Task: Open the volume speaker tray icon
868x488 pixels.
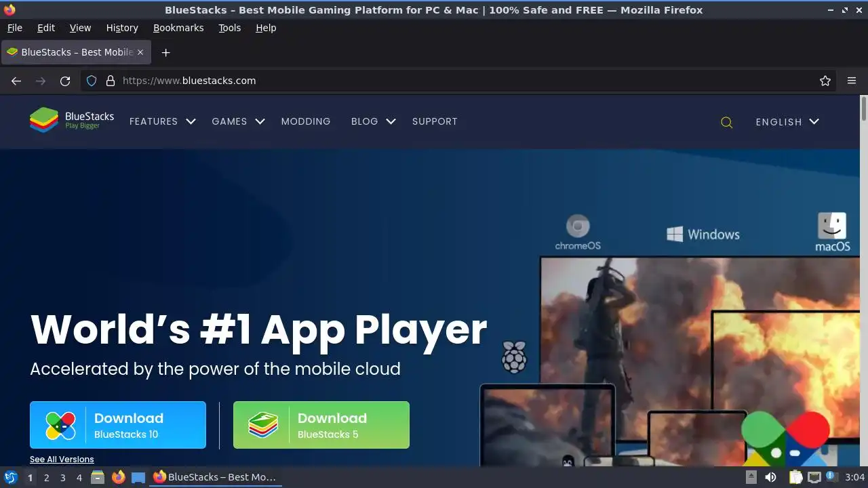Action: coord(770,477)
